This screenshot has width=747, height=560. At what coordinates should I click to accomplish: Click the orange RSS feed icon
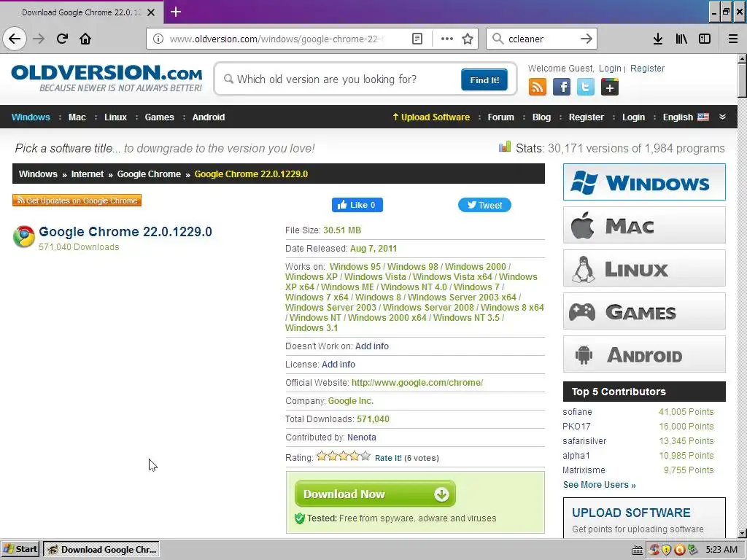tap(538, 87)
